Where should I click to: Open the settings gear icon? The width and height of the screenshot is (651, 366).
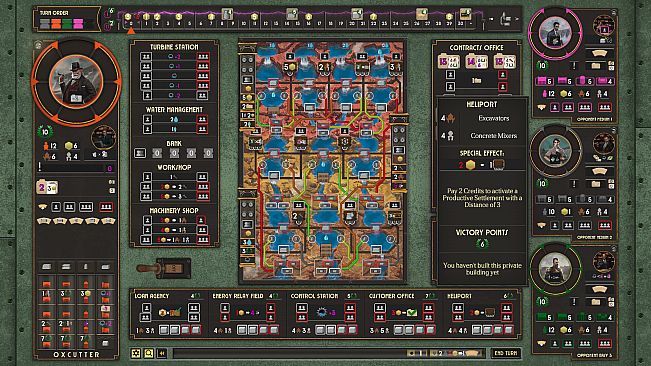[x=136, y=353]
